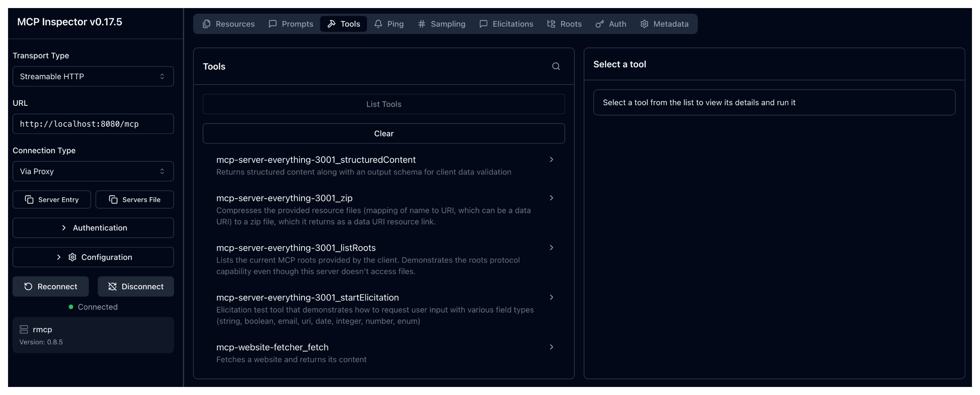Viewport: 980px width, 395px height.
Task: Click the copy icon on Server Entry
Action: coord(29,200)
